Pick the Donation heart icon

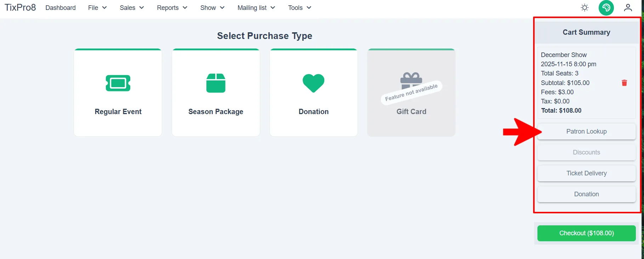pyautogui.click(x=313, y=83)
